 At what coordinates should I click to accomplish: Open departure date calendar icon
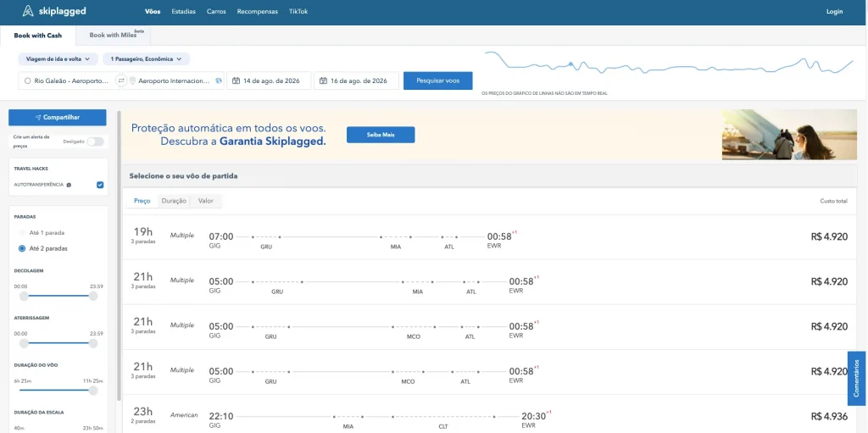pyautogui.click(x=236, y=80)
